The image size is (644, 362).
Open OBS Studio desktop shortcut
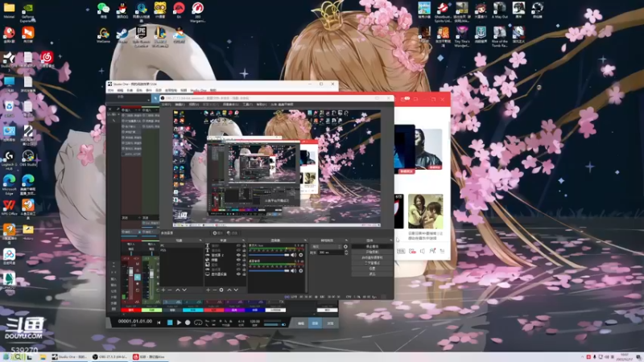tap(28, 158)
